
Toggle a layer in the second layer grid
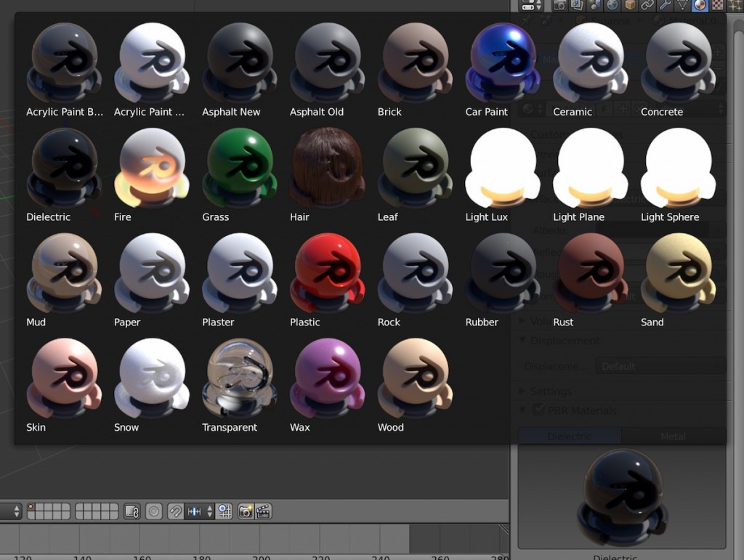click(97, 511)
